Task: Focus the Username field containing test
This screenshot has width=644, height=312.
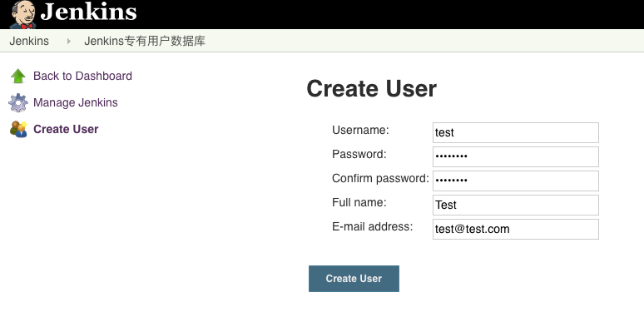Action: 515,132
